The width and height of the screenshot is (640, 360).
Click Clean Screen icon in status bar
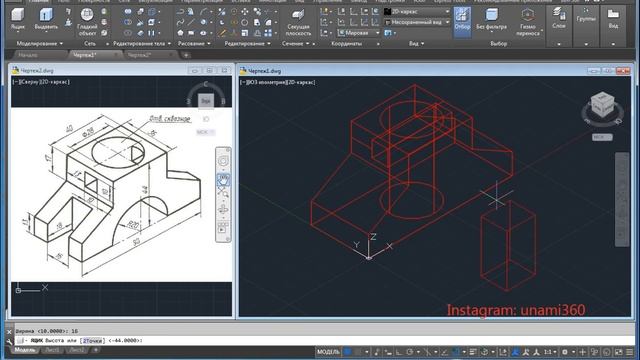pos(619,352)
